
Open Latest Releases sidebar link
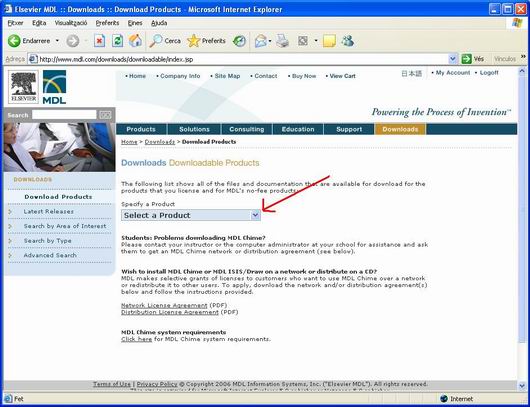[x=49, y=212]
